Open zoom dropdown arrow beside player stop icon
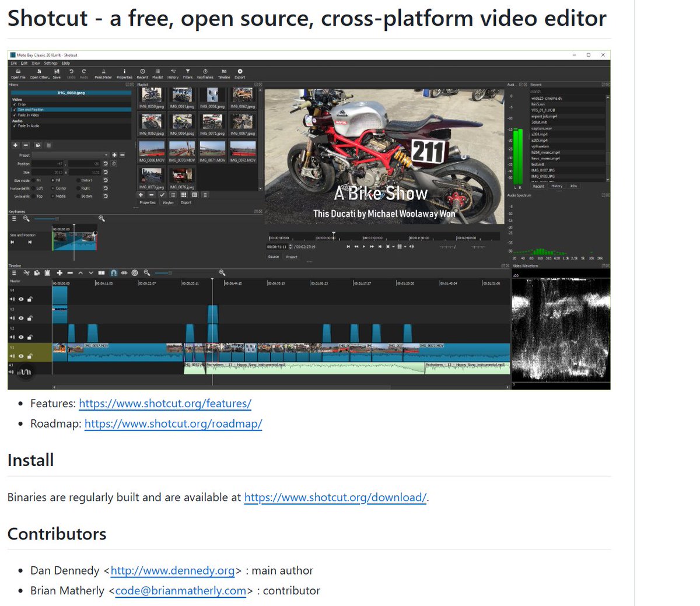The width and height of the screenshot is (700, 606). point(393,247)
